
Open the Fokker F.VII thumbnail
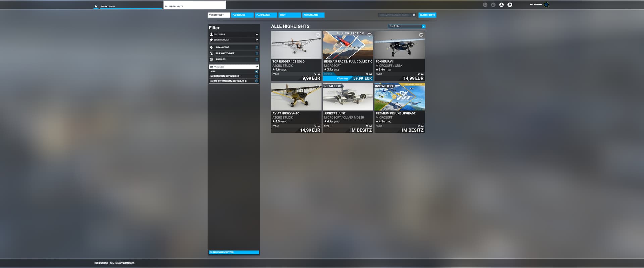(399, 45)
